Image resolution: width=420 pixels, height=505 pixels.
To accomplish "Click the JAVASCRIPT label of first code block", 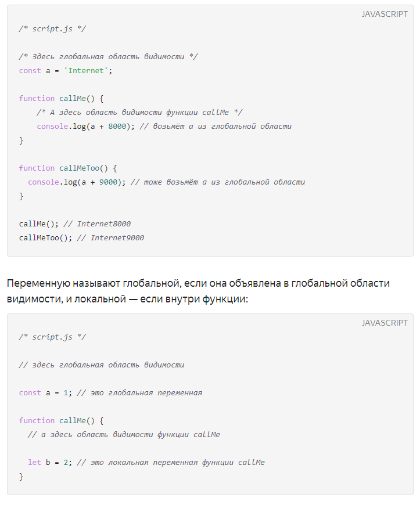I will 385,14.
